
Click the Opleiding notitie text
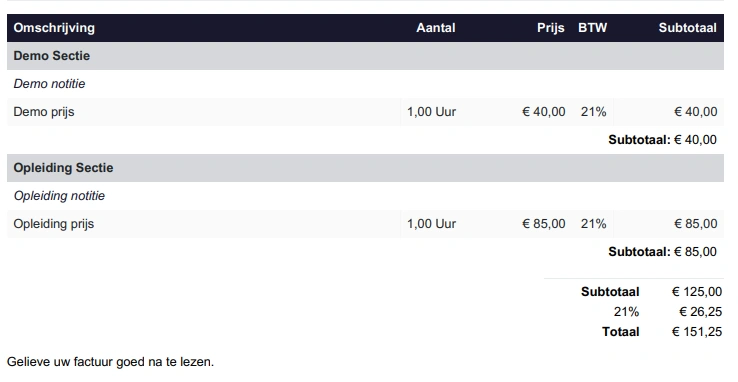click(59, 196)
